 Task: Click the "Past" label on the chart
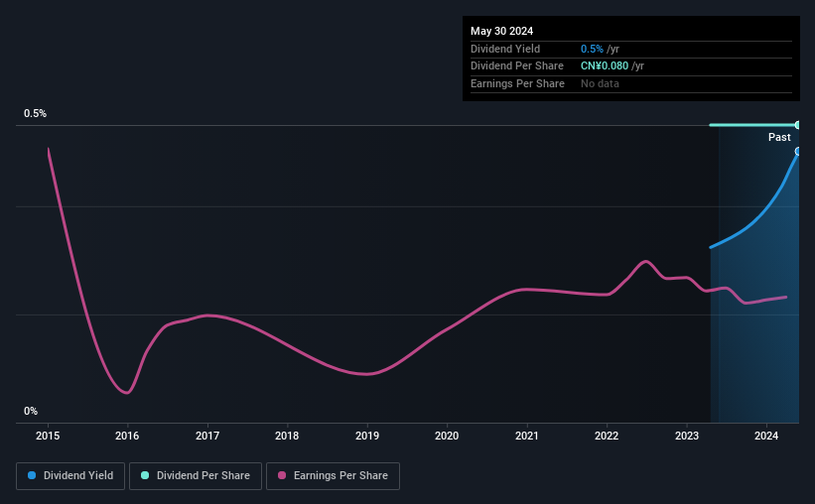[779, 137]
